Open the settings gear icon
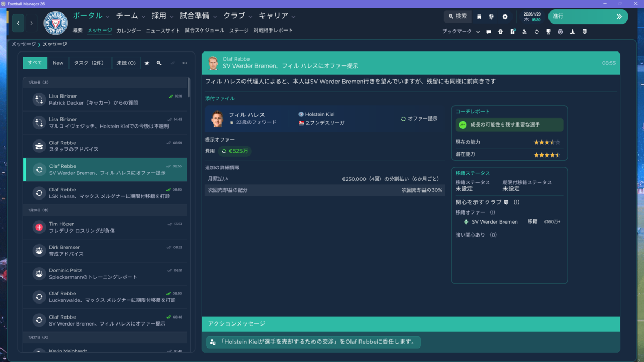 click(x=505, y=17)
